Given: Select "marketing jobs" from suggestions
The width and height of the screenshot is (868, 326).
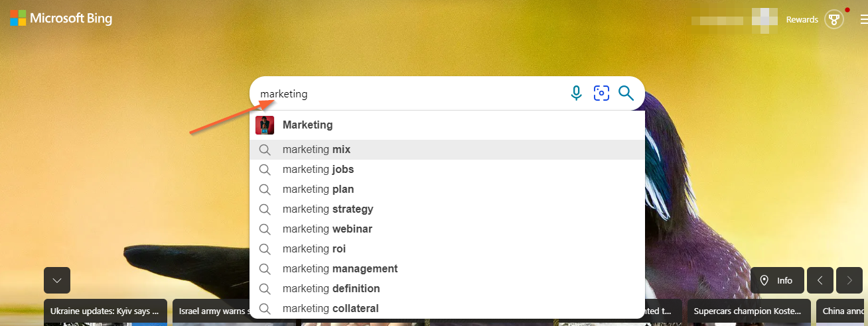Looking at the screenshot, I should click(x=447, y=170).
